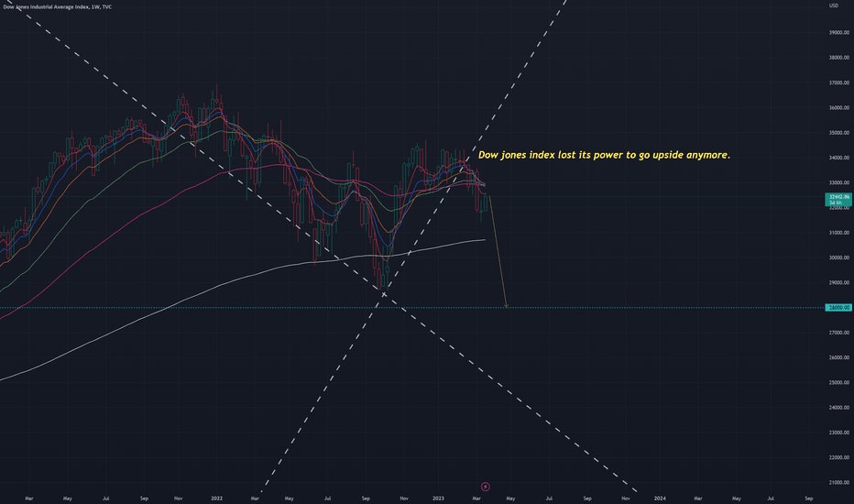This screenshot has width=854, height=504.
Task: Click the 26000.00 price axis label
Action: tap(838, 357)
